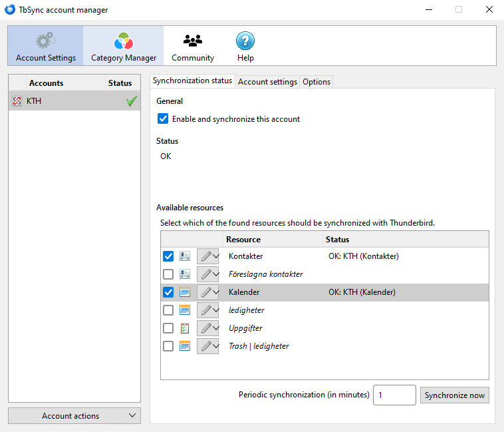Screen dimensions: 504x432
Task: Check the ledigheter calendar checkbox
Action: (168, 310)
